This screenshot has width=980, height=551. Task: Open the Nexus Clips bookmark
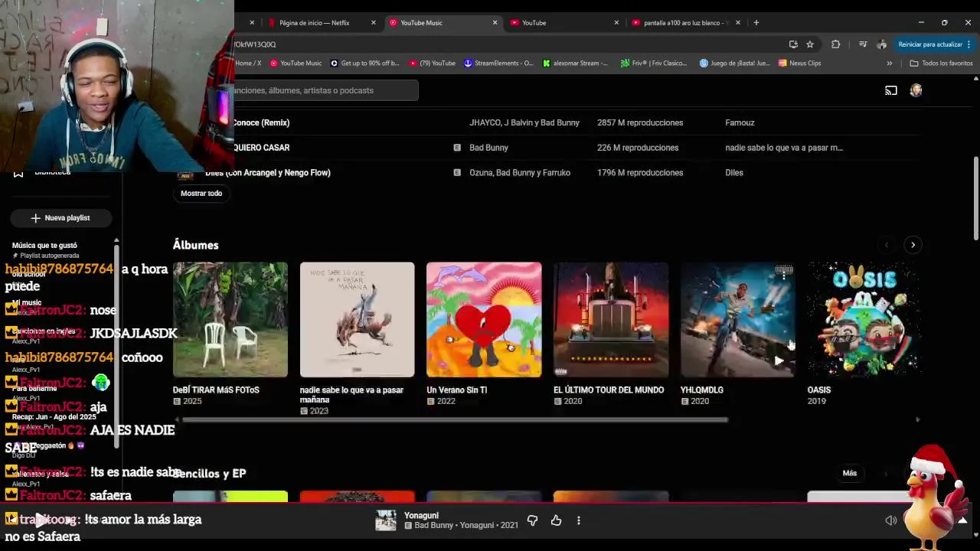pyautogui.click(x=799, y=64)
